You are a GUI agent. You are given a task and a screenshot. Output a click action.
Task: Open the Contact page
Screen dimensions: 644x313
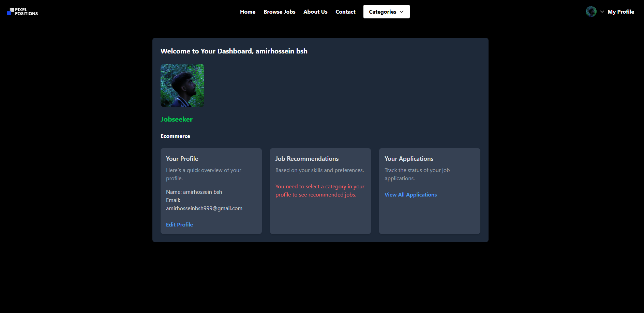point(345,12)
